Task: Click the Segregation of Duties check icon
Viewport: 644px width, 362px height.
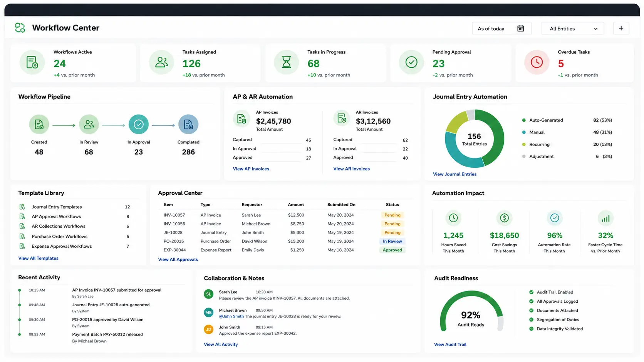Action: pyautogui.click(x=532, y=320)
